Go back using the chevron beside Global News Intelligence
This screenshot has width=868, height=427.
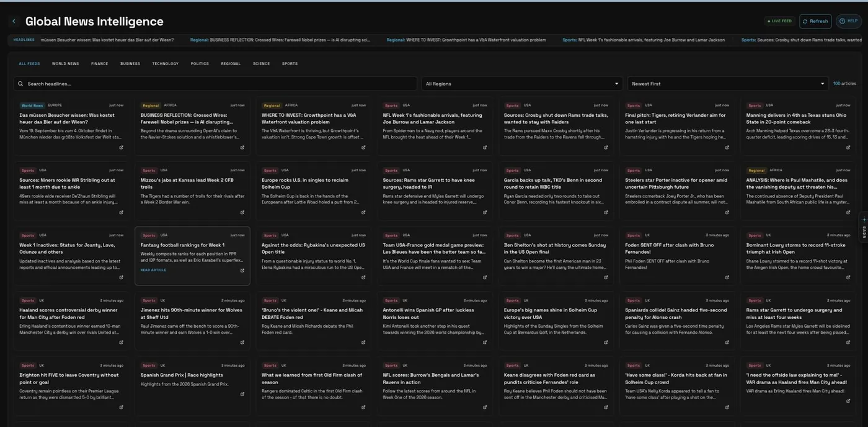14,21
